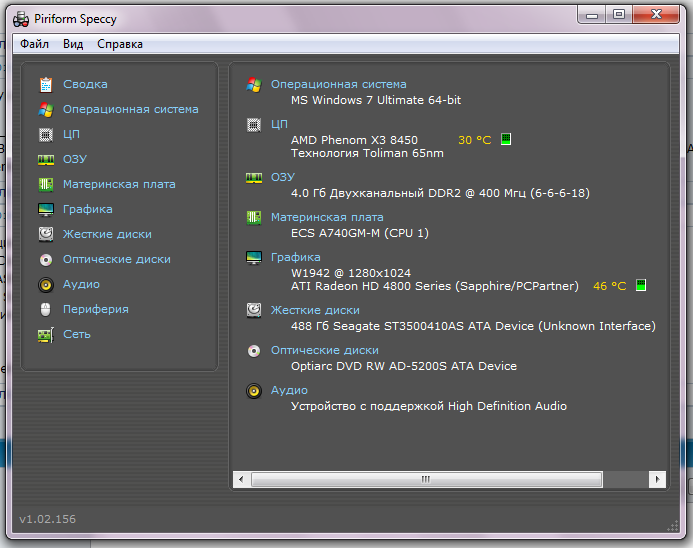693x548 pixels.
Task: Click the horizontal scrollbar right arrow
Action: click(656, 480)
